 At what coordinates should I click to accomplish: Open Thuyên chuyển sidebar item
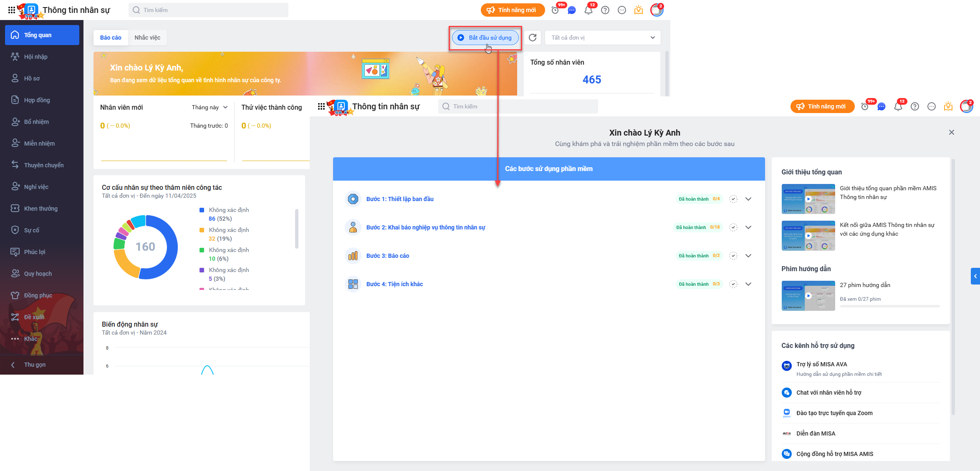pos(42,165)
